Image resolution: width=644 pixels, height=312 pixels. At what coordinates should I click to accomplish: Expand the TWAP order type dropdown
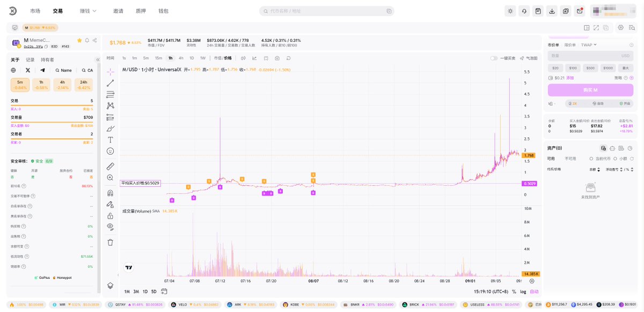(589, 45)
